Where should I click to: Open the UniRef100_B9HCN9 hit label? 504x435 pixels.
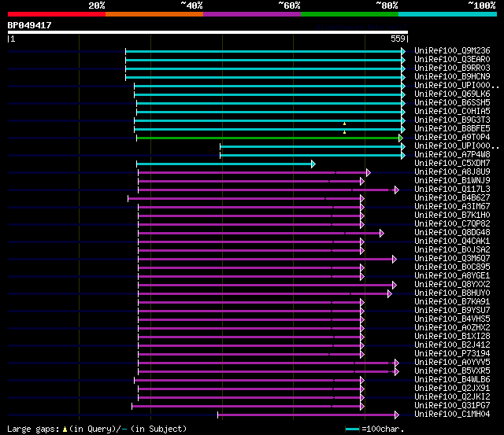pos(452,77)
